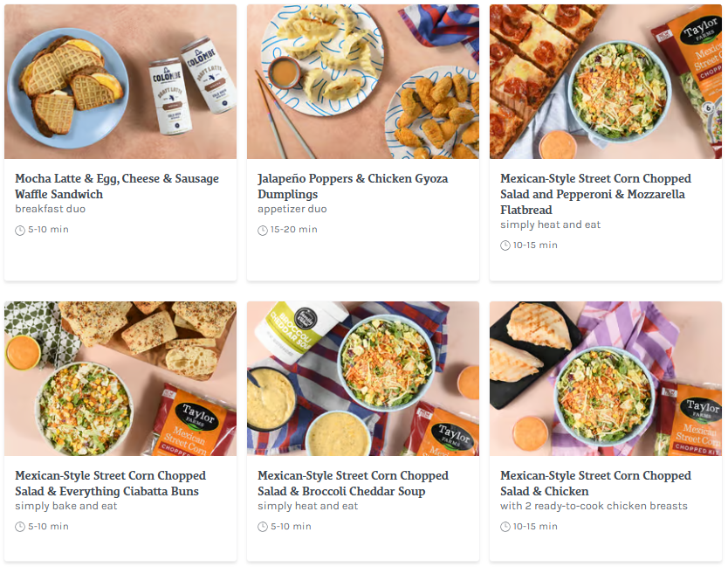This screenshot has width=728, height=567.
Task: Open the waffle sandwich and latte cans photo
Action: (x=120, y=82)
